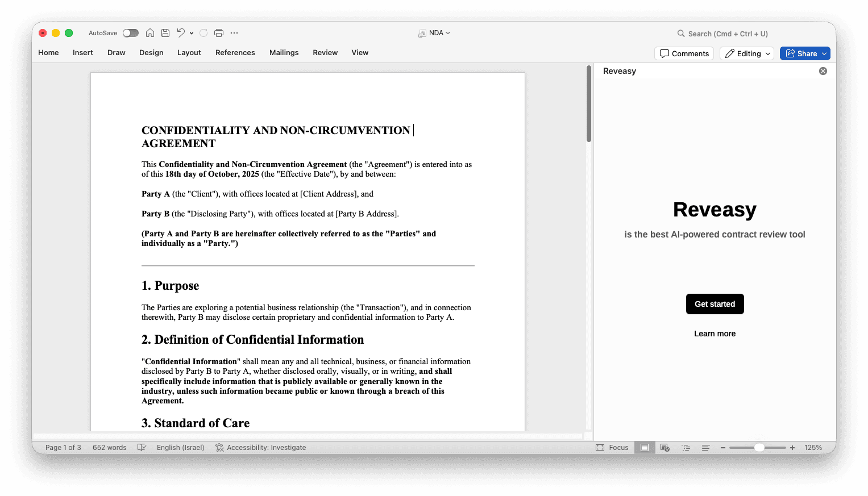Open the spelling and grammar check icon
Screen dimensions: 868x496
coord(142,448)
